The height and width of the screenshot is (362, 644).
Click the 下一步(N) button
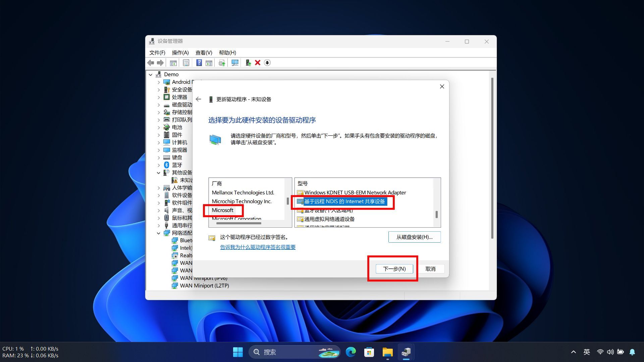click(x=394, y=269)
